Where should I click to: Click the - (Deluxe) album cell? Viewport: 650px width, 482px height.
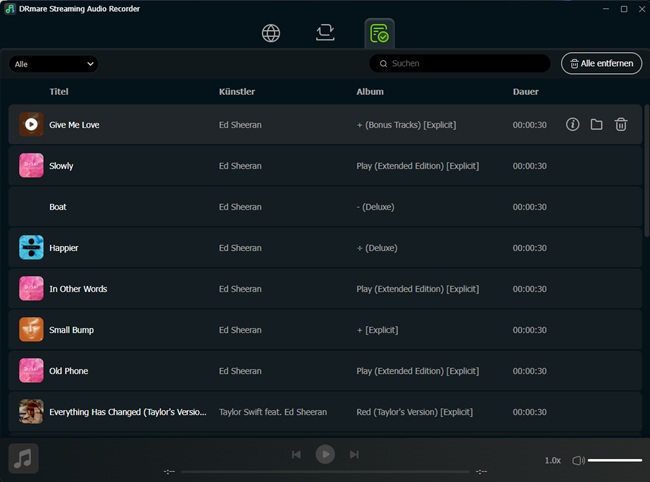pos(375,207)
